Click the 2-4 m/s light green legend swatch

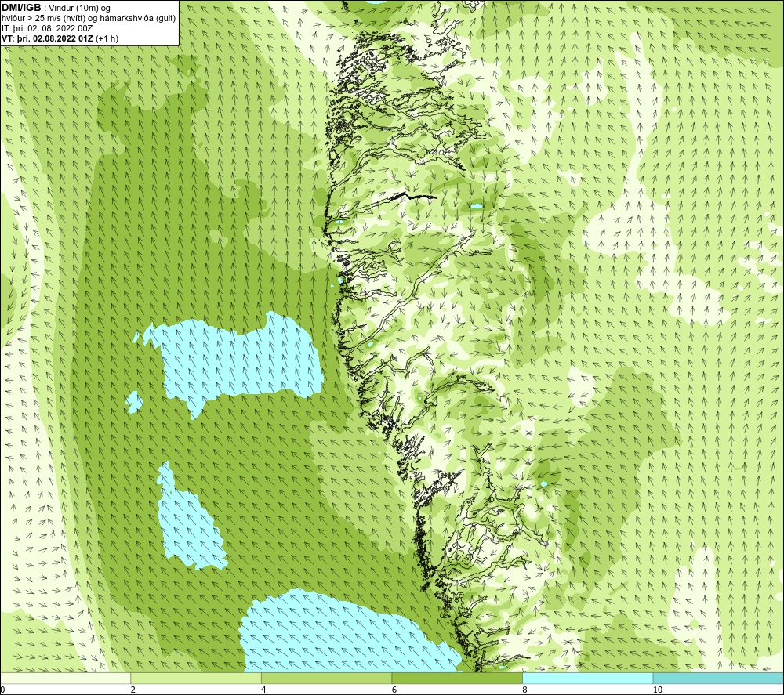coord(196,678)
